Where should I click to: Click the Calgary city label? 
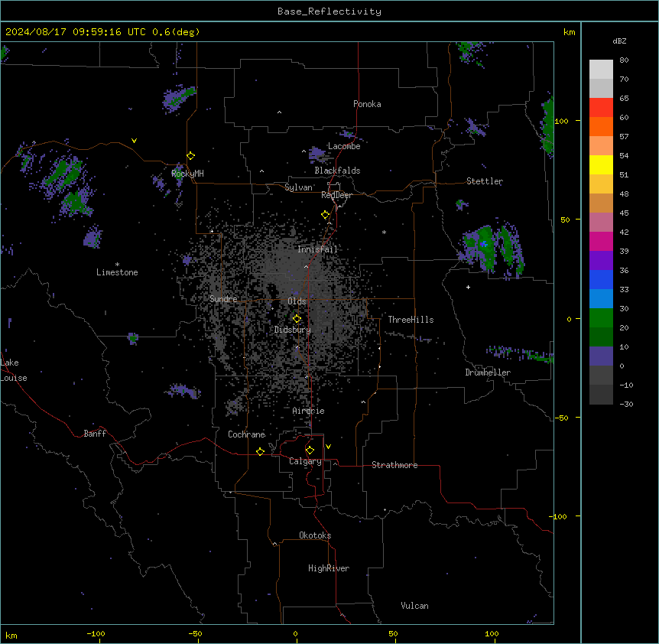[x=305, y=461]
